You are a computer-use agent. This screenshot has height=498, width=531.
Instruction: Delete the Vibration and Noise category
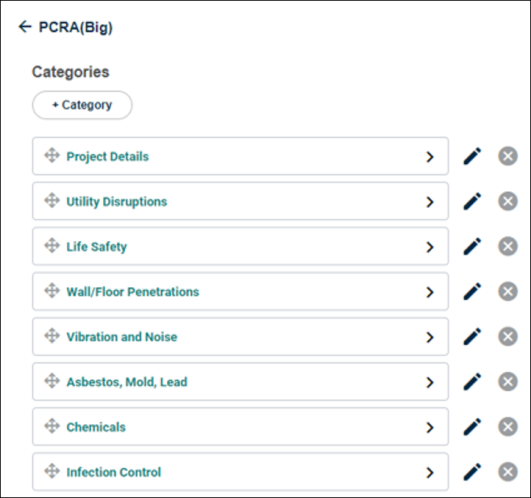[x=508, y=336]
